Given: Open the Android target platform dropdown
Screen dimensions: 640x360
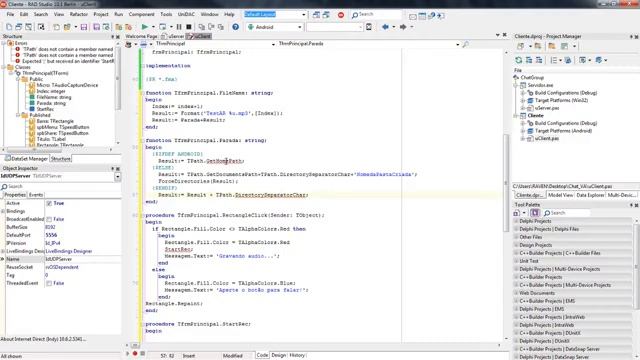Looking at the screenshot, I should tap(300, 27).
